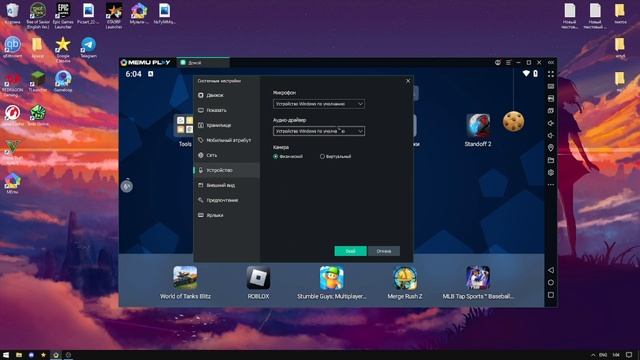
Task: Tap the hanging cookie icon
Action: click(513, 121)
